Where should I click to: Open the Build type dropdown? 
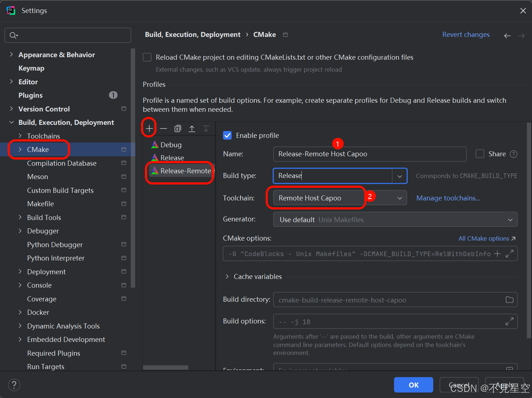click(400, 176)
